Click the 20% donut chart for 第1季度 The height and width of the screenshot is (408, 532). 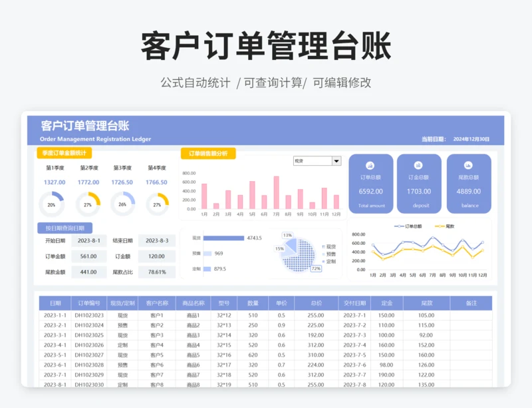pos(52,204)
